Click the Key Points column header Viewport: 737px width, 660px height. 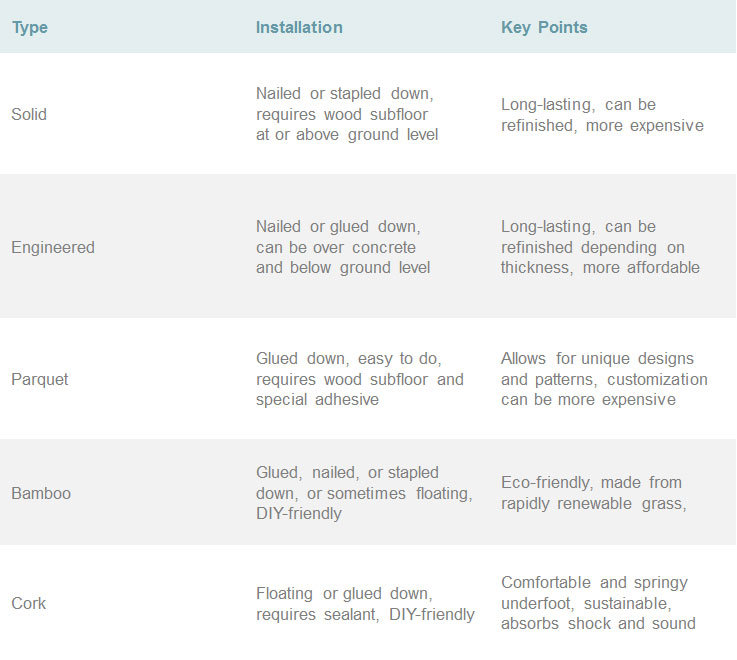point(544,27)
